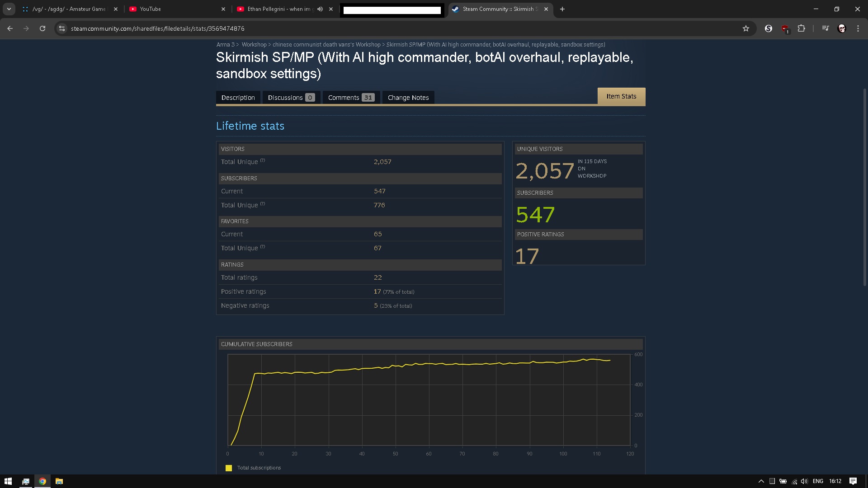Open the Workshop breadcrumb link
This screenshot has width=868, height=488.
[254, 45]
